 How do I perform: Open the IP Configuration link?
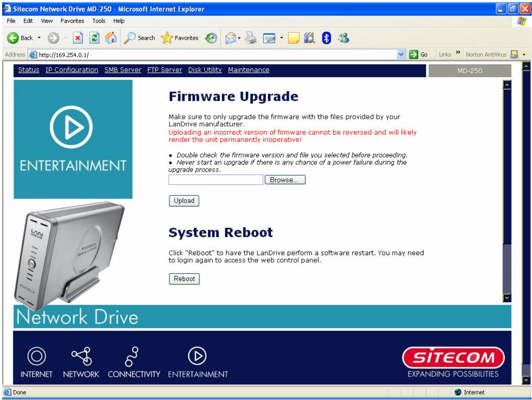pyautogui.click(x=72, y=70)
